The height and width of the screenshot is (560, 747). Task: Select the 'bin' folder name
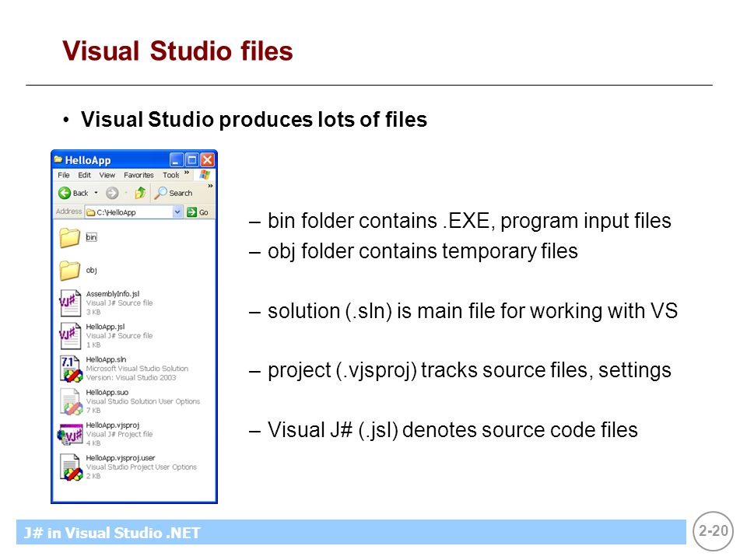pos(91,237)
